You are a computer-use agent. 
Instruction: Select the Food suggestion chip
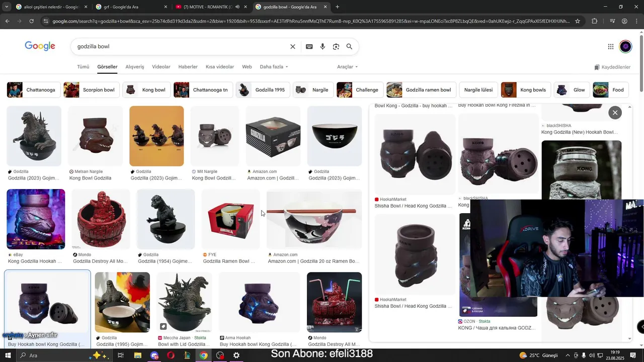611,90
